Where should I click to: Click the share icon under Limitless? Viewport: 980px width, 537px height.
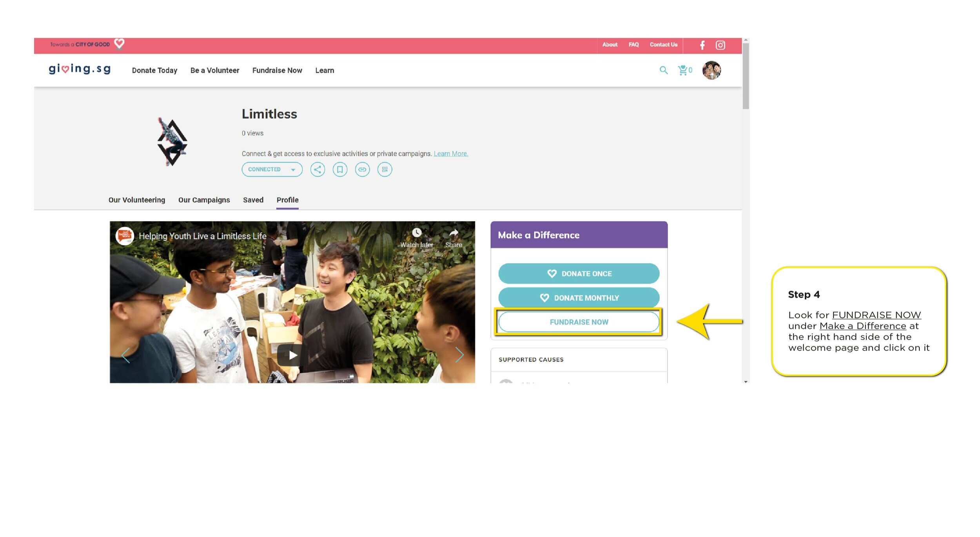318,170
